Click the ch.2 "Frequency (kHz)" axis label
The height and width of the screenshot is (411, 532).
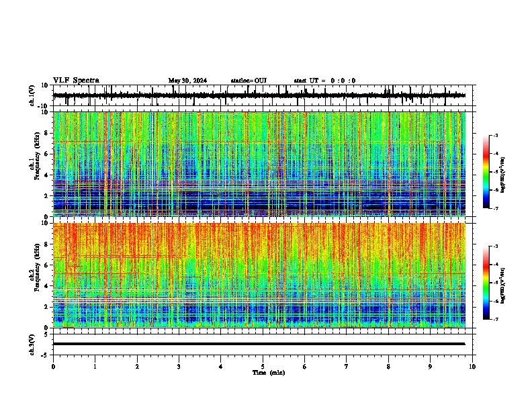[37, 267]
